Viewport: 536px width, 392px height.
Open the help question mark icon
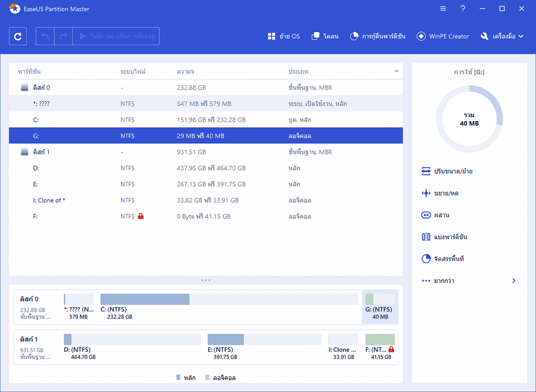click(463, 9)
